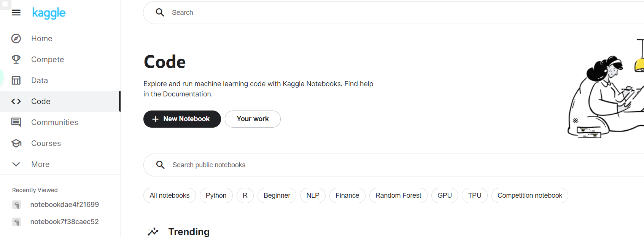Expand the More chevron in sidebar
This screenshot has height=237, width=644.
[x=16, y=164]
